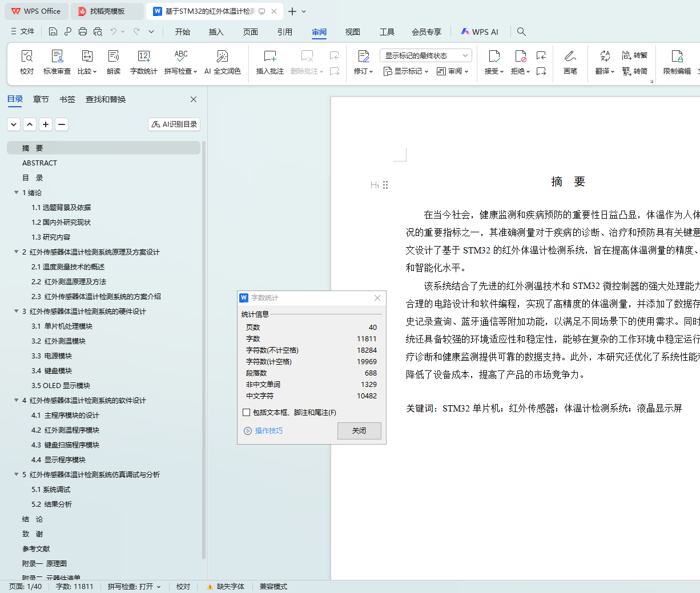Viewport: 700px width, 593px height.
Task: Click the new tab plus icon
Action: [292, 11]
